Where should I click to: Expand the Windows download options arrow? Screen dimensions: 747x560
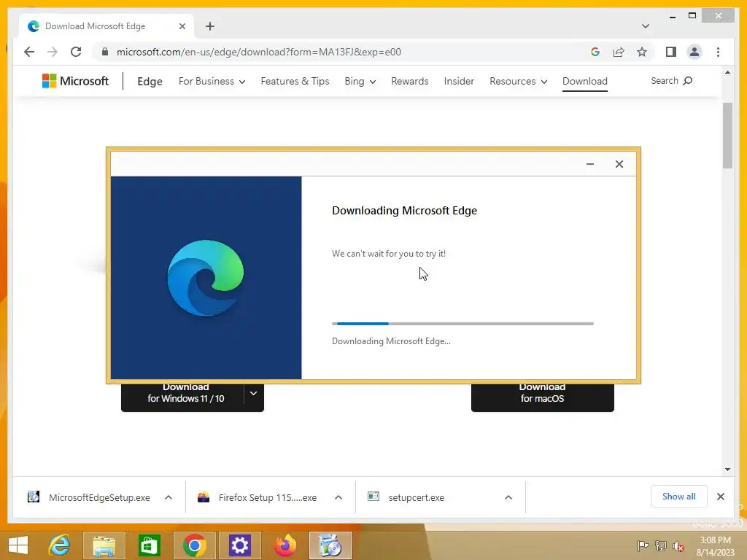(254, 394)
